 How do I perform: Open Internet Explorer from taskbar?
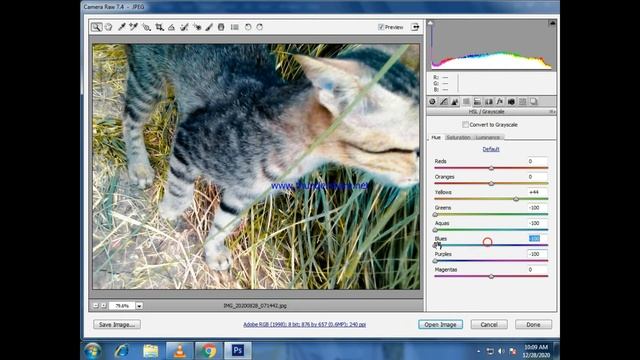click(122, 351)
